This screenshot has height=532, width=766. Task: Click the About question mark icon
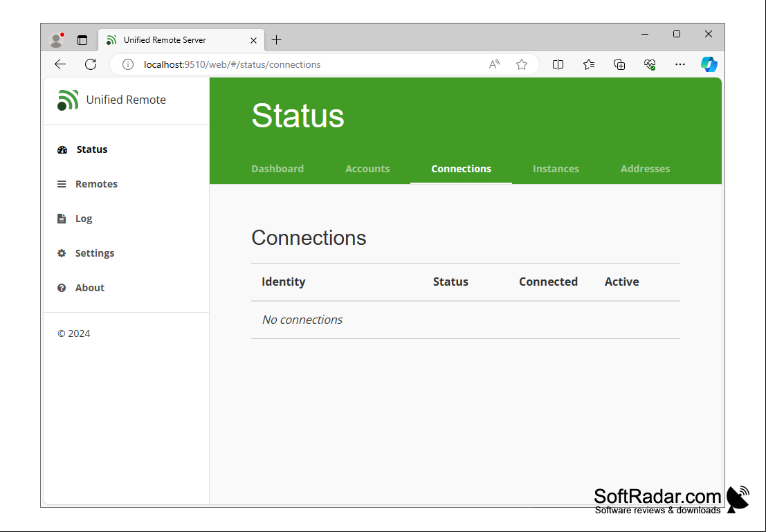click(x=62, y=288)
